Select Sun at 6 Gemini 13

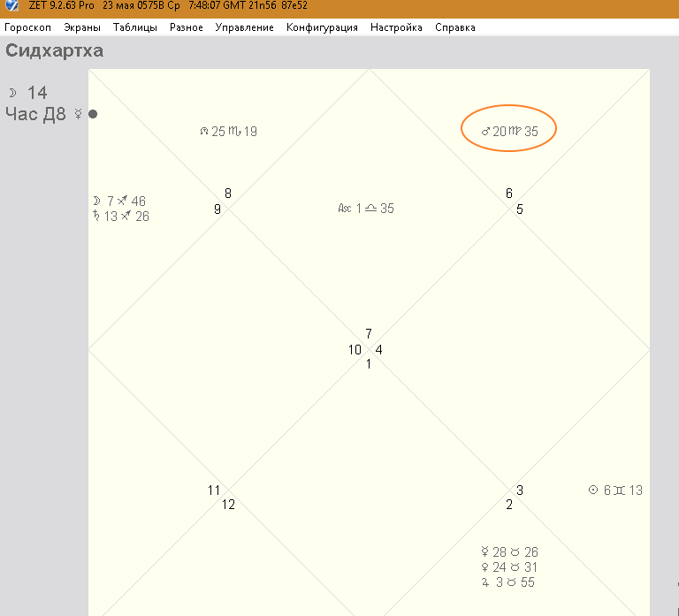click(x=615, y=490)
